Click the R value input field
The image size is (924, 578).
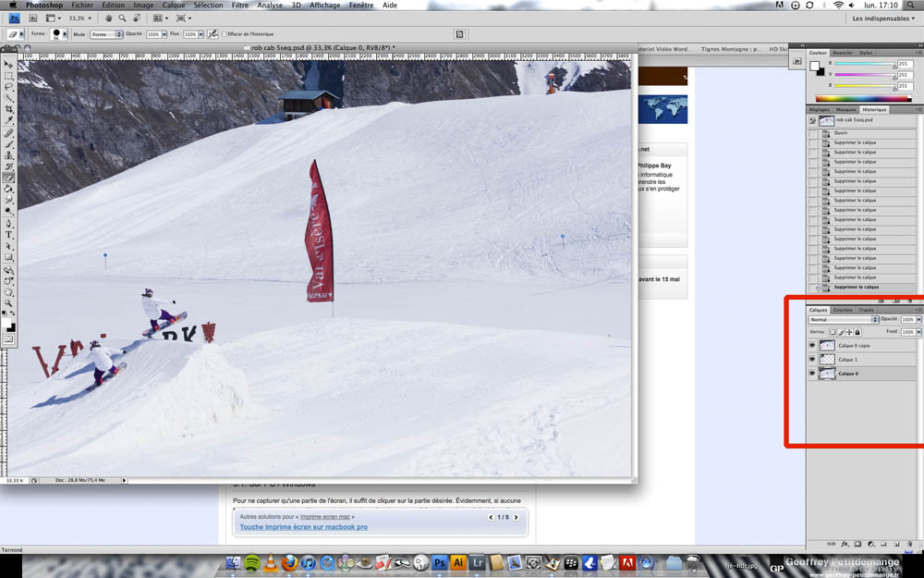905,64
